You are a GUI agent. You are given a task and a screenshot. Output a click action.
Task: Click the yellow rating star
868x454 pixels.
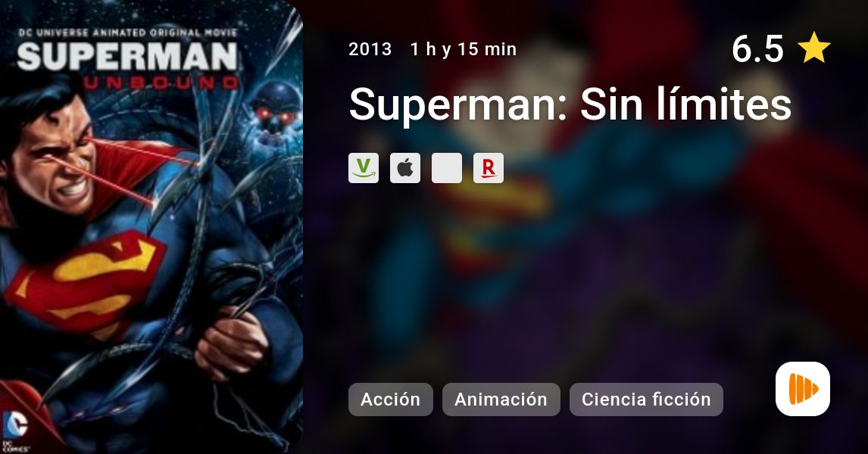click(x=813, y=48)
